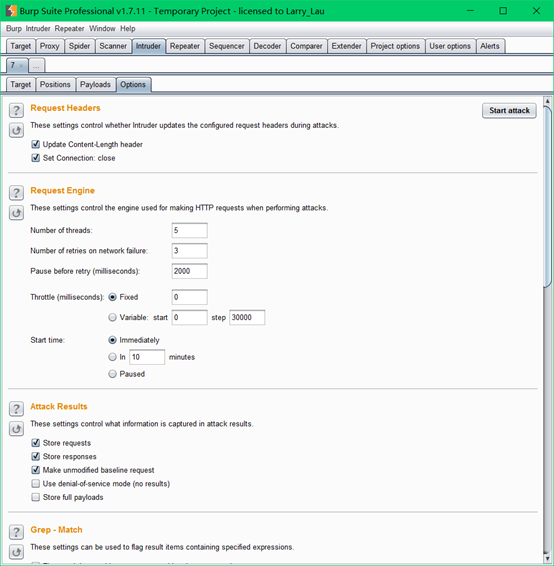554x566 pixels.
Task: Click the scrollbar down arrow
Action: click(x=547, y=558)
